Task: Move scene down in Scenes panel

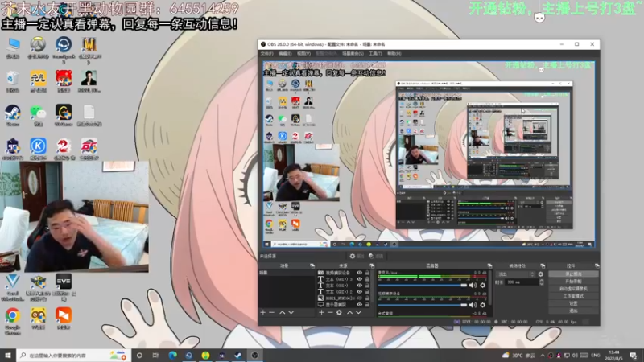Action: tap(291, 313)
